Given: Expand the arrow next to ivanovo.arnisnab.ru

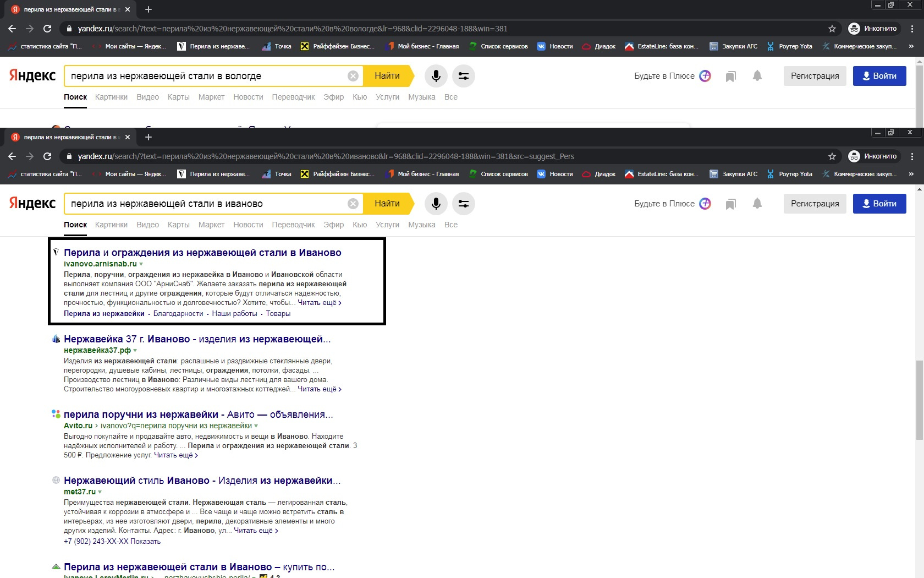Looking at the screenshot, I should [x=141, y=264].
